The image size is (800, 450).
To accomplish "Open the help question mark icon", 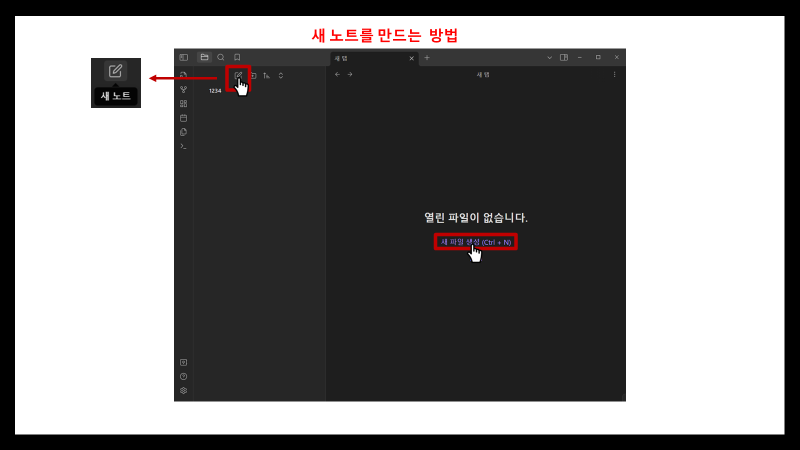I will [184, 377].
